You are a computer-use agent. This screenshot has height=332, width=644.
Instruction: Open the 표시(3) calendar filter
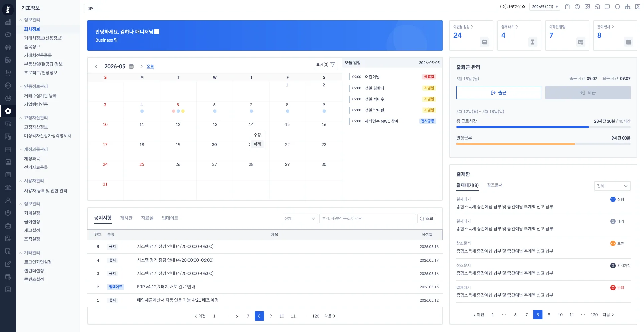tap(326, 64)
